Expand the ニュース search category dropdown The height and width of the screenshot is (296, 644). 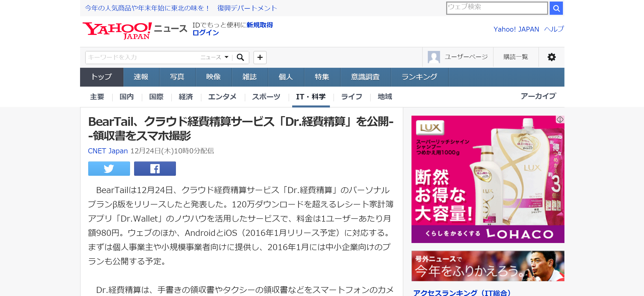click(215, 57)
